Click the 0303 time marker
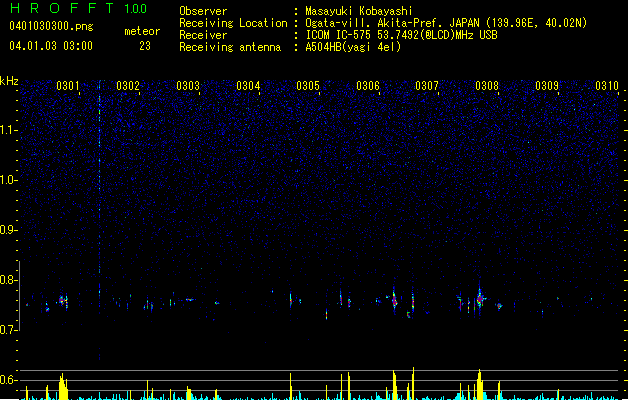This screenshot has width=629, height=400. (x=188, y=86)
